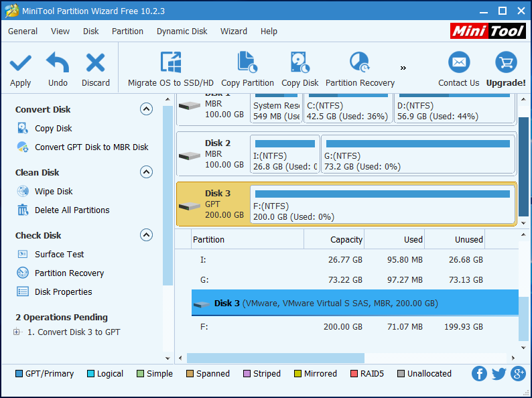This screenshot has height=398, width=532.
Task: Select Disk 2 MBR in disk map
Action: pyautogui.click(x=214, y=154)
